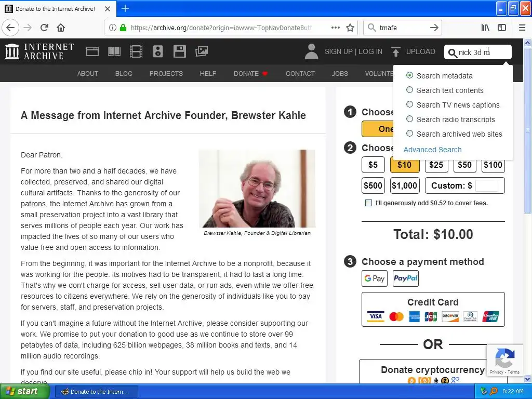Click the LOG IN link
This screenshot has height=399, width=532.
[370, 51]
